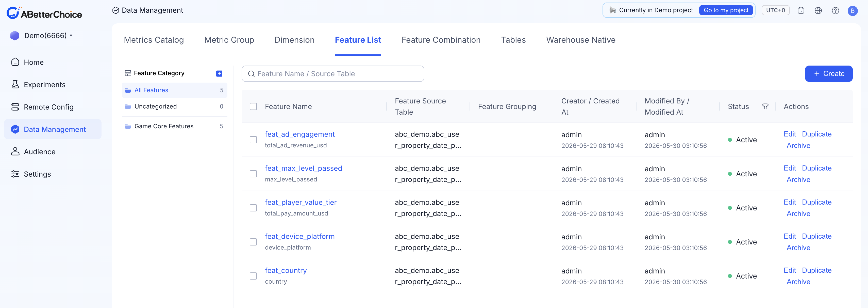Open the feat_player_value_tier feature link
This screenshot has width=868, height=308.
click(x=301, y=202)
